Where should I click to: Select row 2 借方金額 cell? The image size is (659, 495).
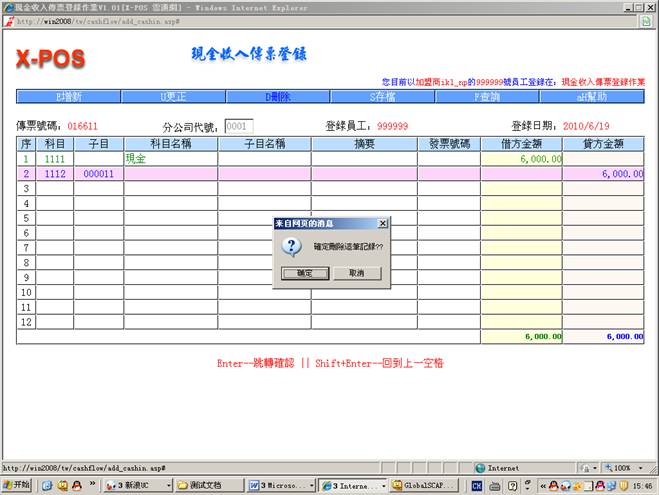point(521,173)
